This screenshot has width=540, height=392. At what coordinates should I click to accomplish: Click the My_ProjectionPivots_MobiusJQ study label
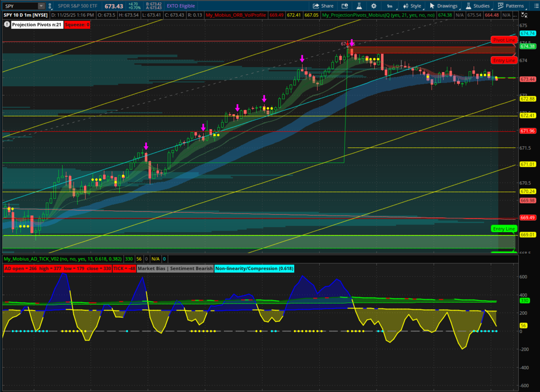point(378,15)
